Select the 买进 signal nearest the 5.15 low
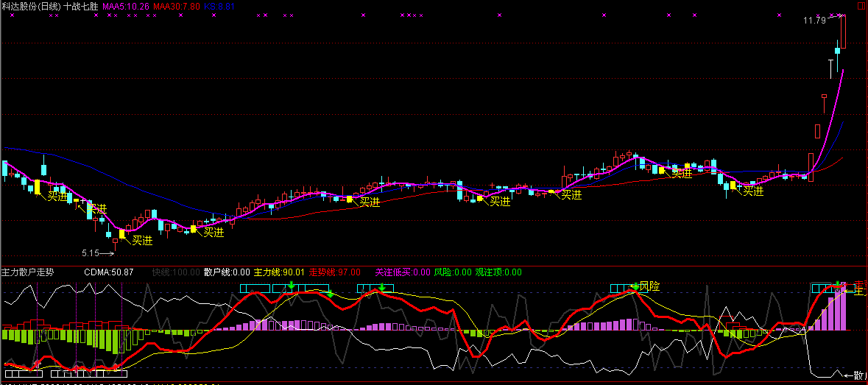This screenshot has width=868, height=385. [142, 239]
